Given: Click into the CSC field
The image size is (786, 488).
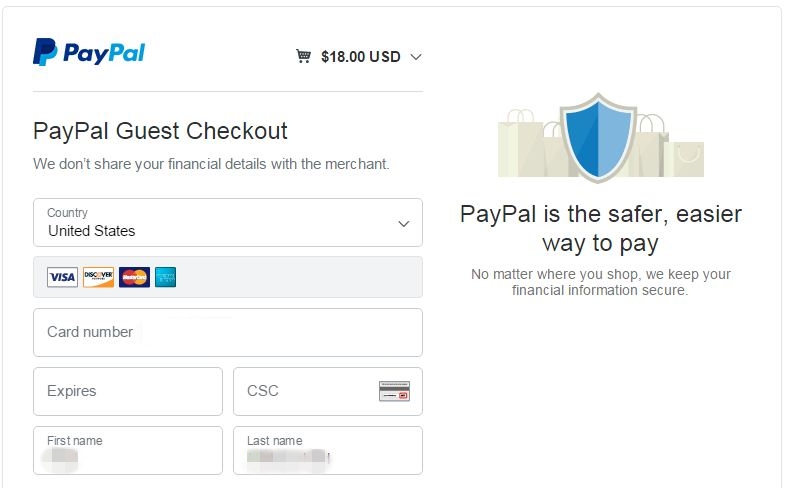Looking at the screenshot, I should (328, 391).
